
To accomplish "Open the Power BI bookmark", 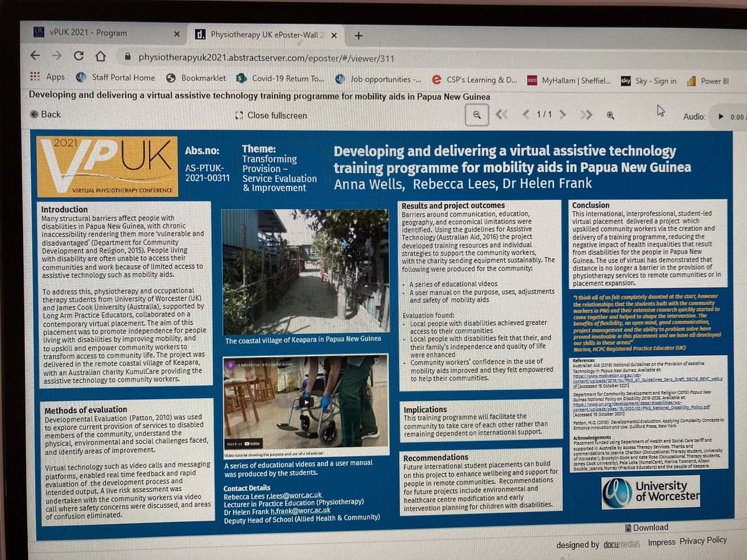I will [708, 81].
